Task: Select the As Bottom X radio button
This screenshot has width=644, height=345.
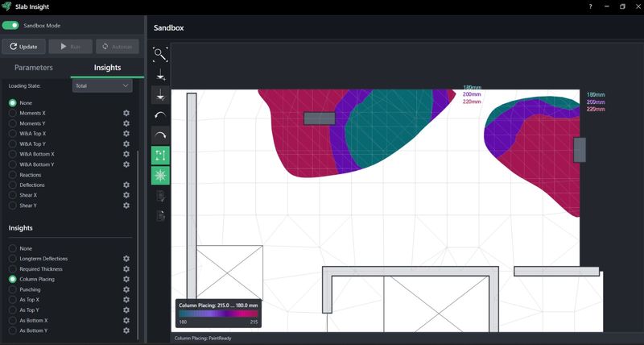Action: coord(13,320)
